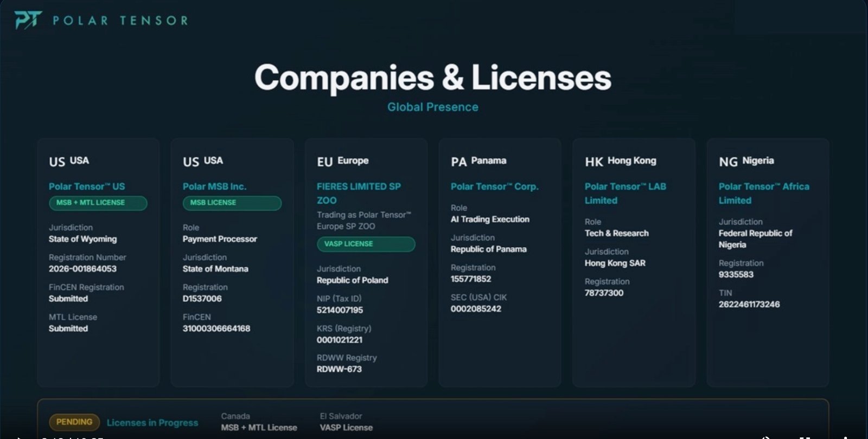This screenshot has height=439, width=868.
Task: Click the EU country code on Europe card
Action: coord(324,162)
